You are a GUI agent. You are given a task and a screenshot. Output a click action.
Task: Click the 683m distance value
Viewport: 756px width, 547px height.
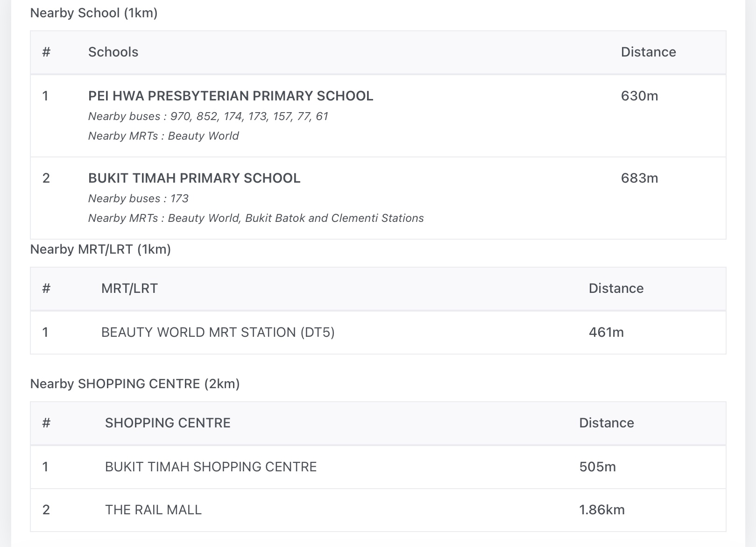point(639,178)
